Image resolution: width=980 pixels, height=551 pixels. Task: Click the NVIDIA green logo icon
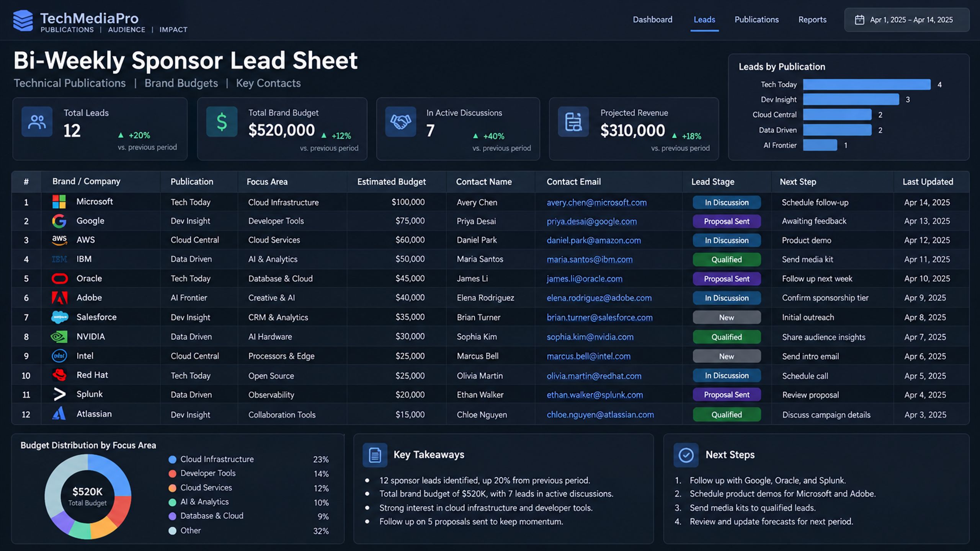[59, 337]
